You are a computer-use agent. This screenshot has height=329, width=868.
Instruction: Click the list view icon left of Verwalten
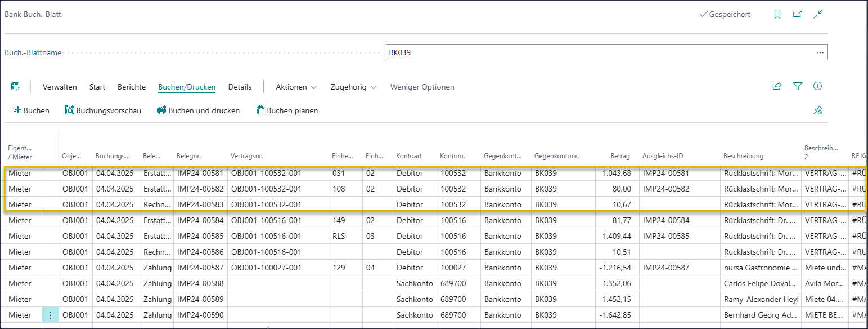(16, 87)
